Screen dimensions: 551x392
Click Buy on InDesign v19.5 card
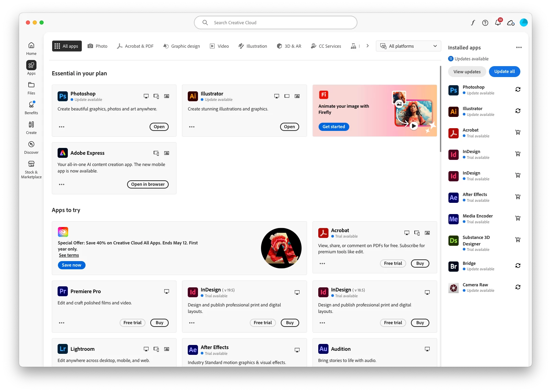[x=290, y=323]
